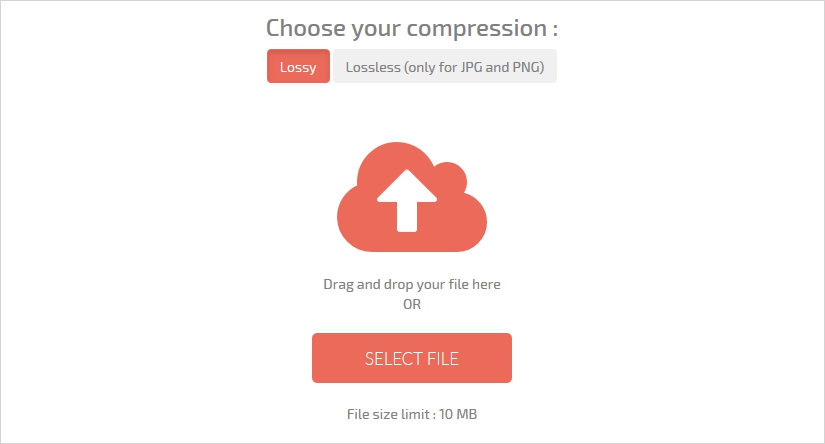Click the "Choose your compression :" heading
The height and width of the screenshot is (444, 825).
(x=412, y=28)
